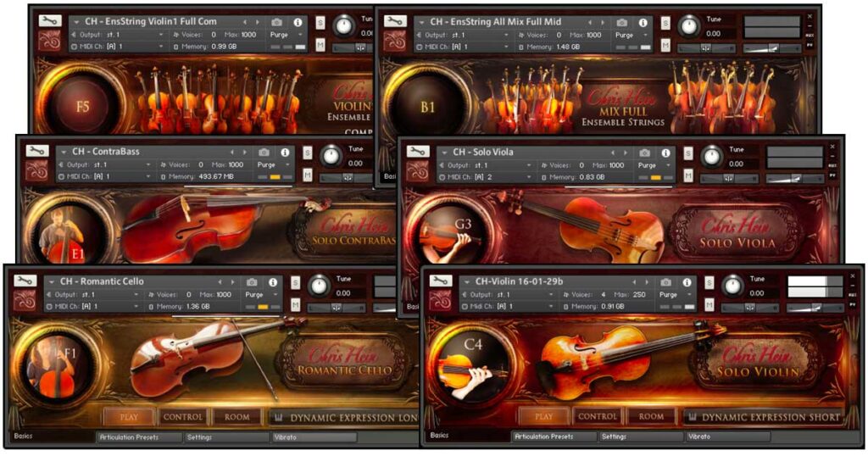Image resolution: width=868 pixels, height=456 pixels.
Task: Open Articulation Presets in Romantic Cello
Action: pos(138,437)
